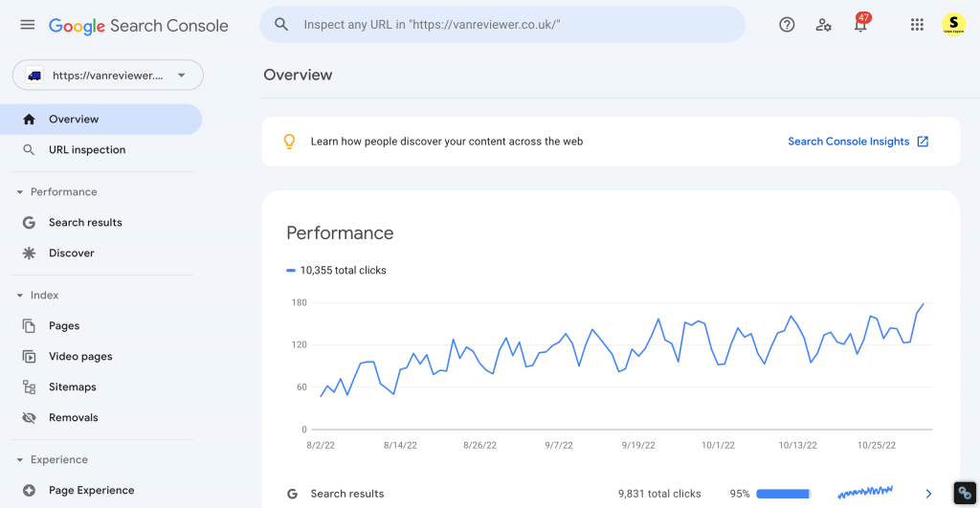Click the Sitemaps tree icon
This screenshot has width=980, height=508.
pyautogui.click(x=29, y=387)
